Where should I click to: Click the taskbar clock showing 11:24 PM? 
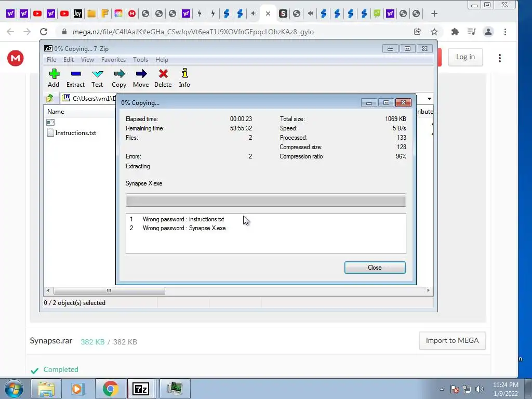click(x=506, y=389)
